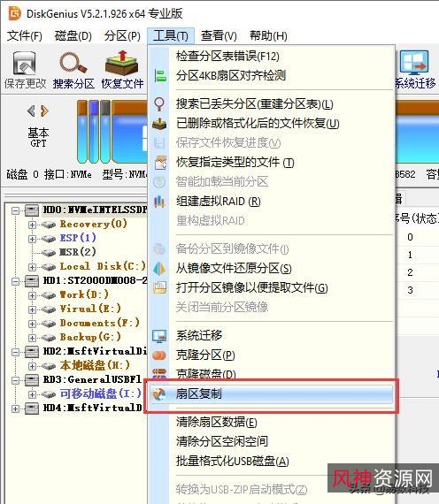Choose 清除扇区数据(E) menu entry
The width and height of the screenshot is (439, 504).
point(271,423)
